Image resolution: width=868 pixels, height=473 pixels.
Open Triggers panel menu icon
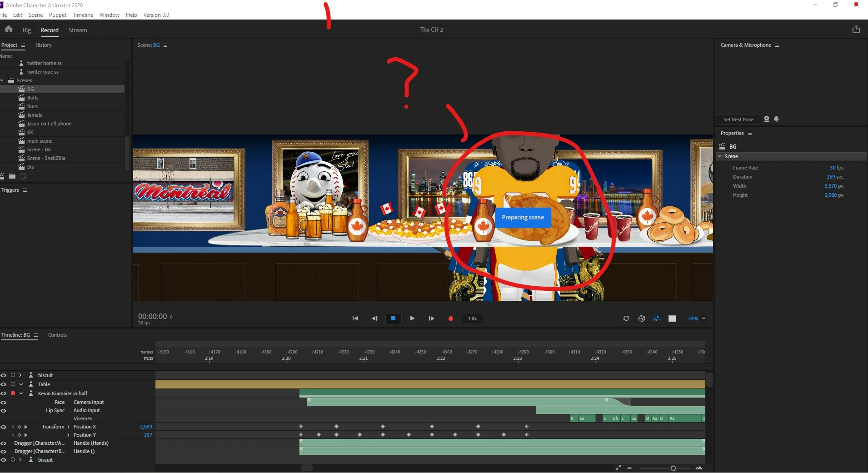(x=25, y=190)
